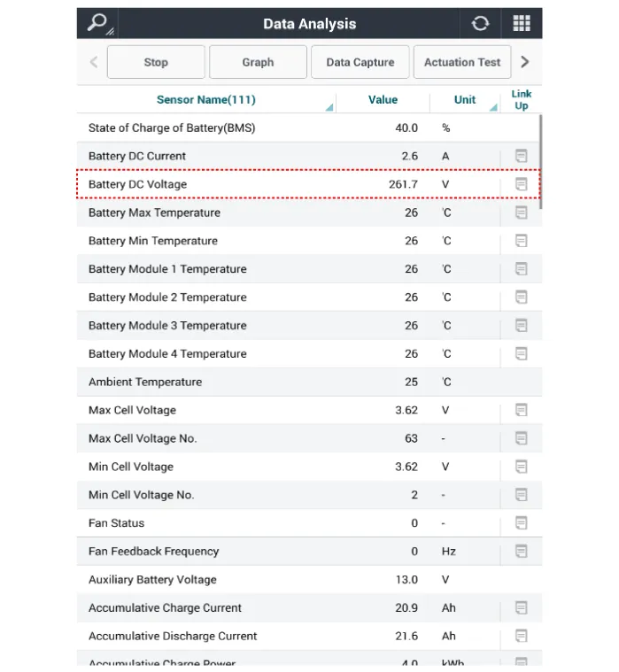Click link-up icon for Min Cell Voltage No.
Viewport: 619px width, 672px height.
522,495
